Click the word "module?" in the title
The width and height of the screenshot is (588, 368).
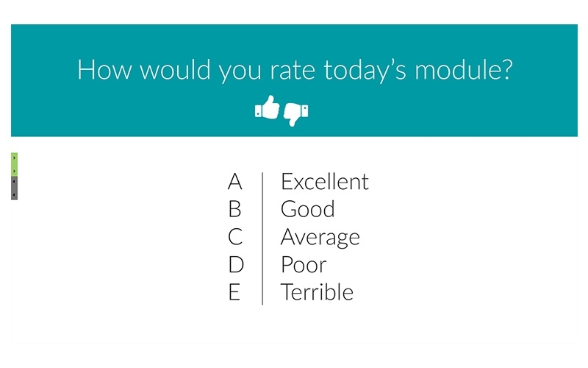point(464,69)
